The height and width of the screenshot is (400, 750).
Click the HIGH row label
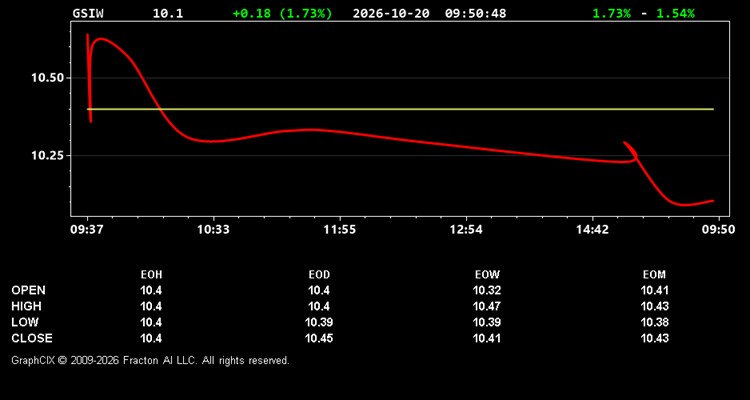(x=26, y=306)
